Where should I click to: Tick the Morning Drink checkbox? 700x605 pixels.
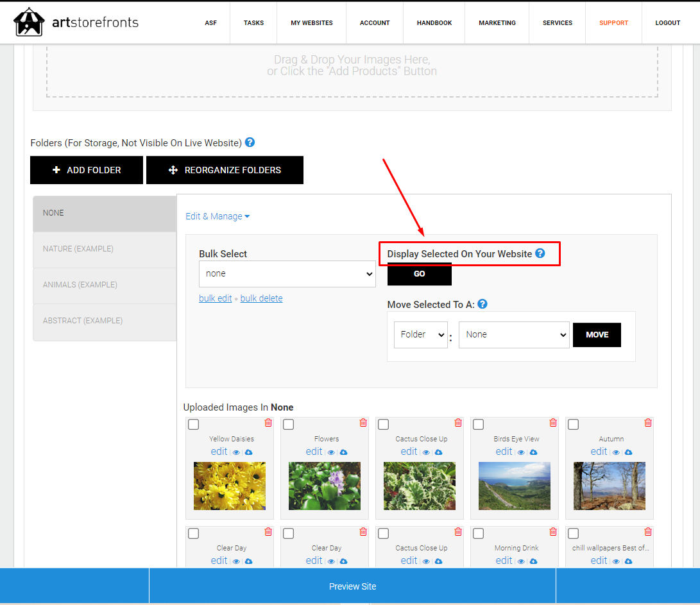click(x=478, y=534)
